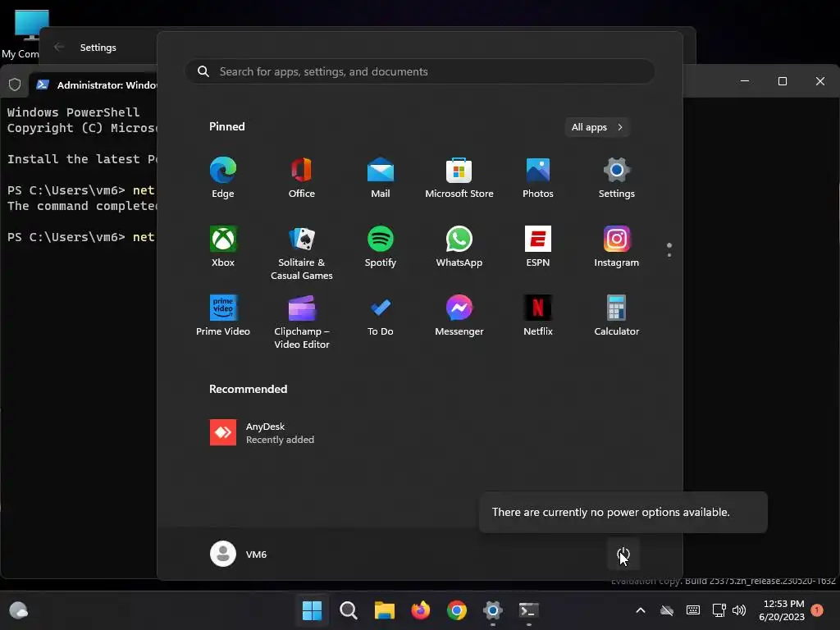Go to next page of pinned apps
The image size is (840, 630).
point(669,255)
